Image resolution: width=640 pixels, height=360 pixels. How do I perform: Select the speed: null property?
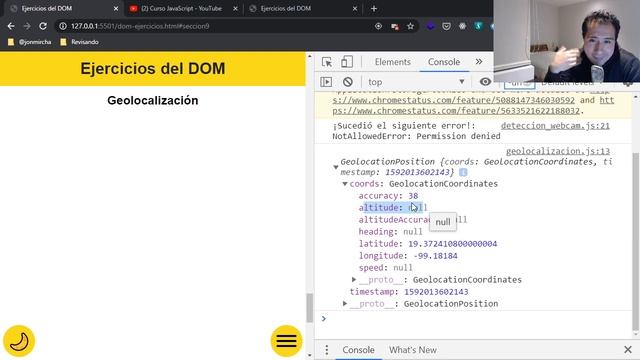[x=386, y=268]
